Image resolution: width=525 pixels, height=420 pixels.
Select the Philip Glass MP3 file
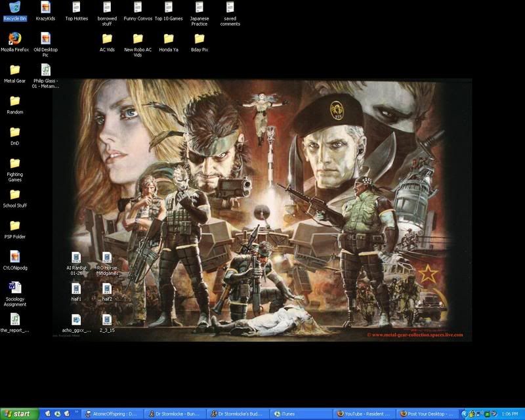(45, 76)
